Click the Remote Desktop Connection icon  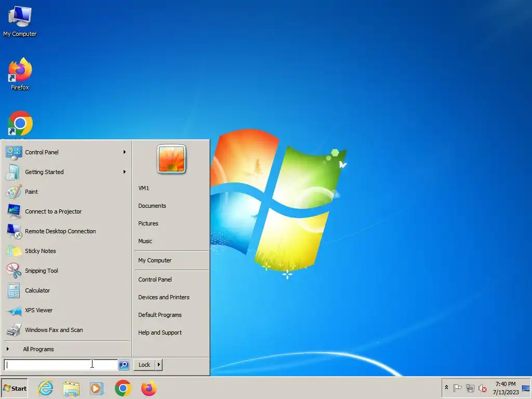click(14, 231)
